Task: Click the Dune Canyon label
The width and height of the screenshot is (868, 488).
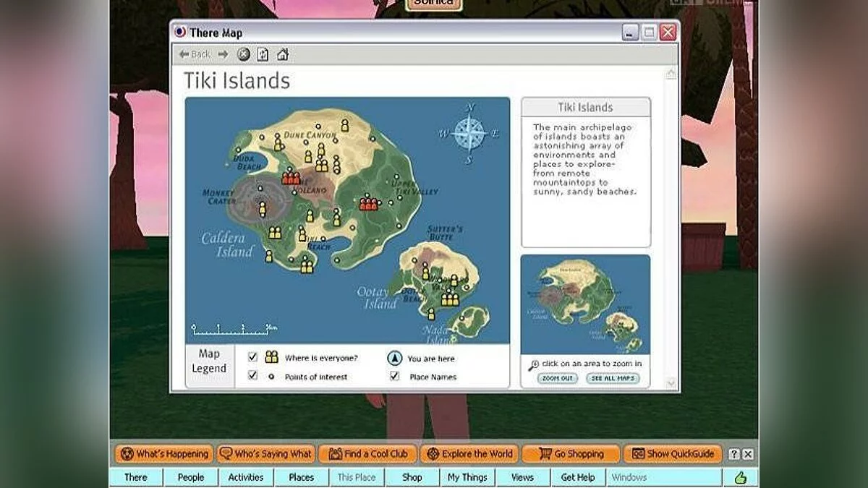Action: tap(310, 135)
